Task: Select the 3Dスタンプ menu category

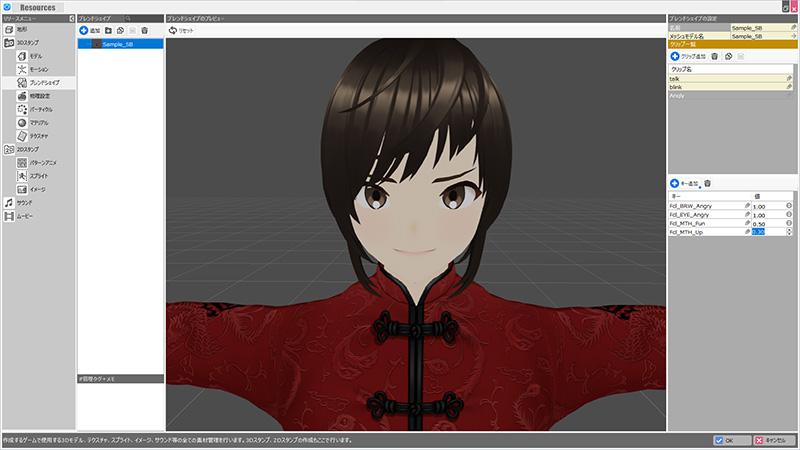Action: point(25,44)
